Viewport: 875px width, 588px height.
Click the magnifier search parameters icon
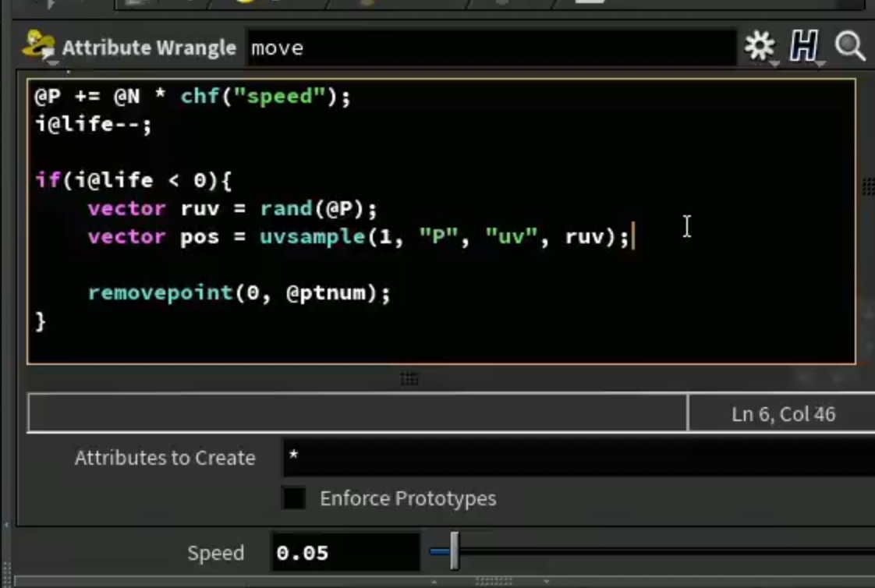pos(850,46)
